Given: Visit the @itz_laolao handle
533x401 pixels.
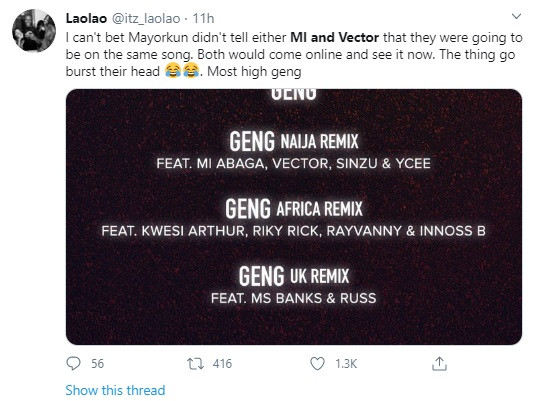Looking at the screenshot, I should click(x=146, y=19).
